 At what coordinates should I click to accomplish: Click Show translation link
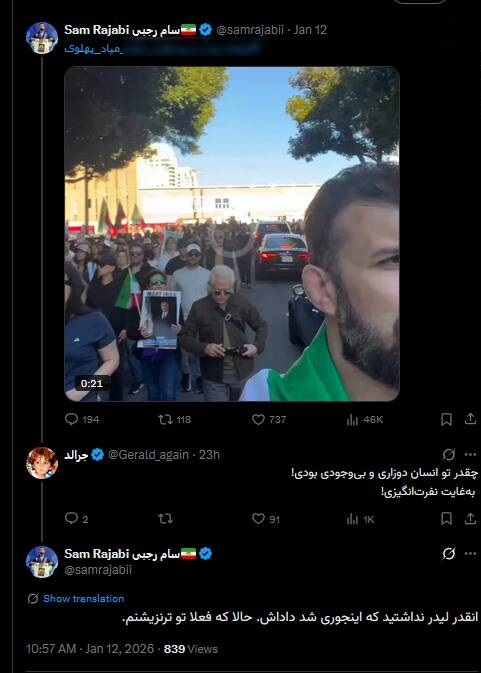83,598
